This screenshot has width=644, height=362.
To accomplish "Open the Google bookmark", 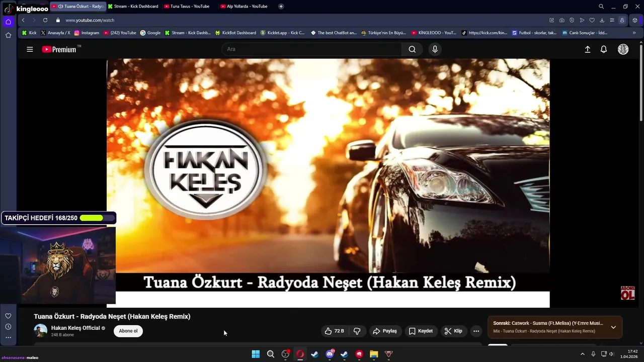I will [150, 33].
